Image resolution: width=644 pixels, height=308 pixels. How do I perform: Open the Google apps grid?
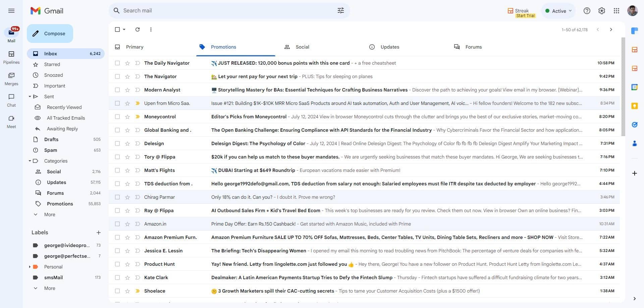coord(616,11)
